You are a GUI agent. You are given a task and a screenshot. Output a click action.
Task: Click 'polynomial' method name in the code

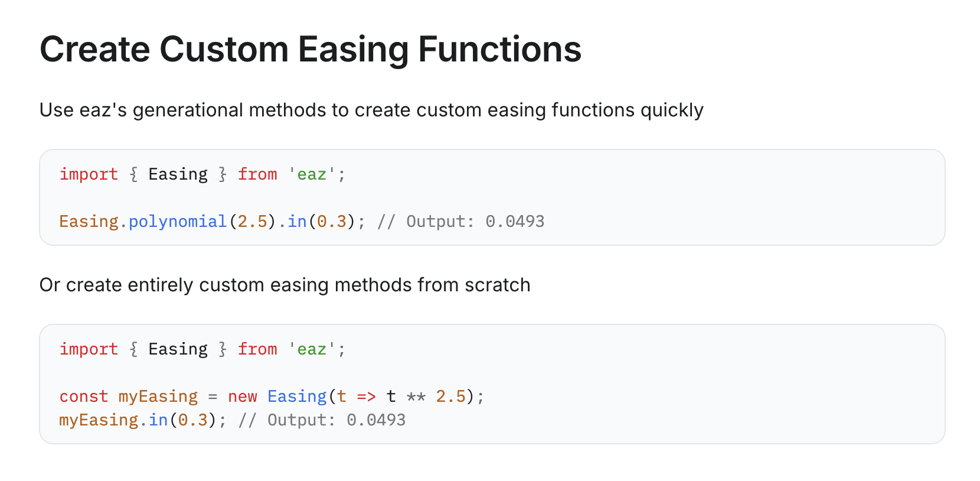tap(178, 222)
